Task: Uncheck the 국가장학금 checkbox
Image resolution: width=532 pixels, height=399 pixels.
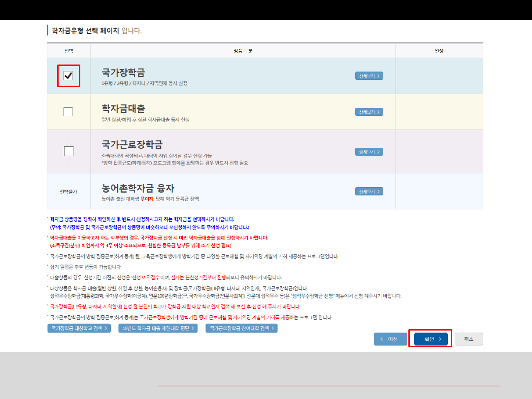Action: click(68, 75)
